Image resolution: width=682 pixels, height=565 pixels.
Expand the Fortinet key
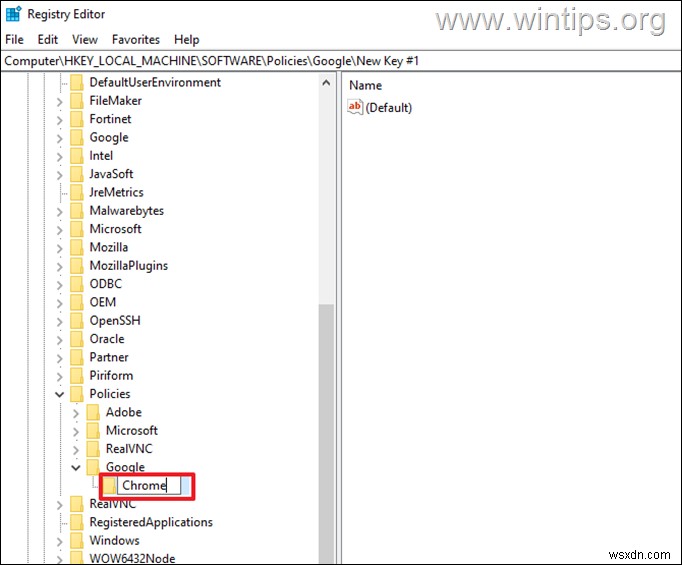tap(60, 120)
